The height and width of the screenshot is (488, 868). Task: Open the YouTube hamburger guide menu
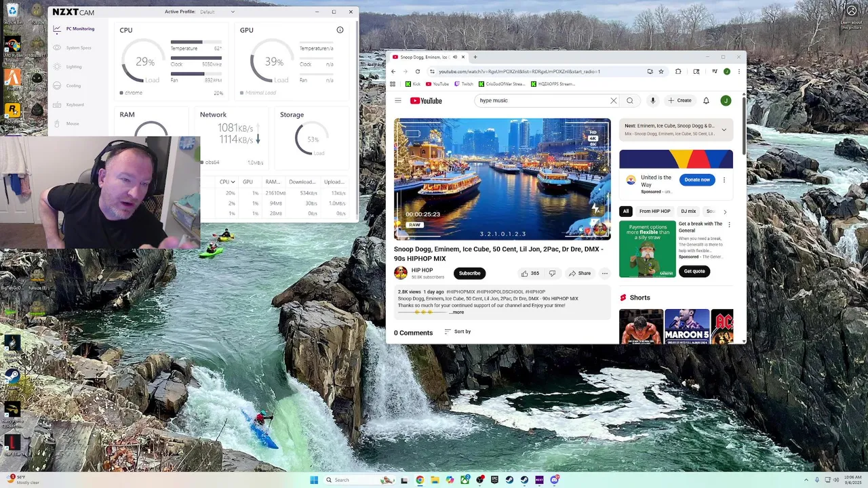pos(398,100)
